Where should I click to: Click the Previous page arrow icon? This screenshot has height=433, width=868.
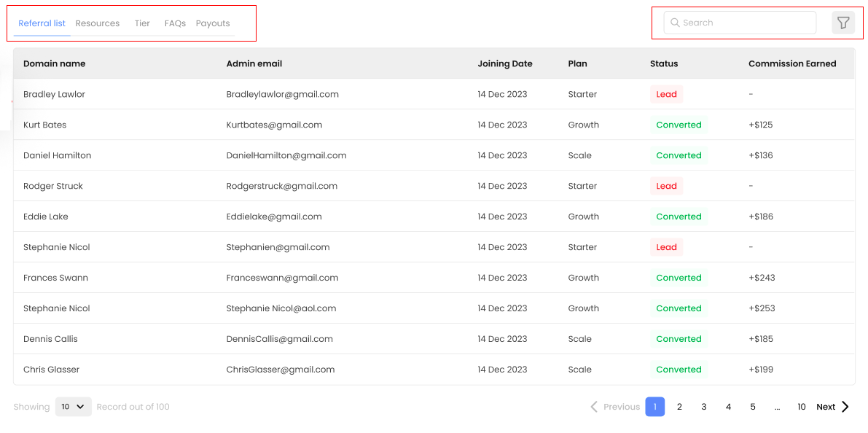[x=594, y=407]
